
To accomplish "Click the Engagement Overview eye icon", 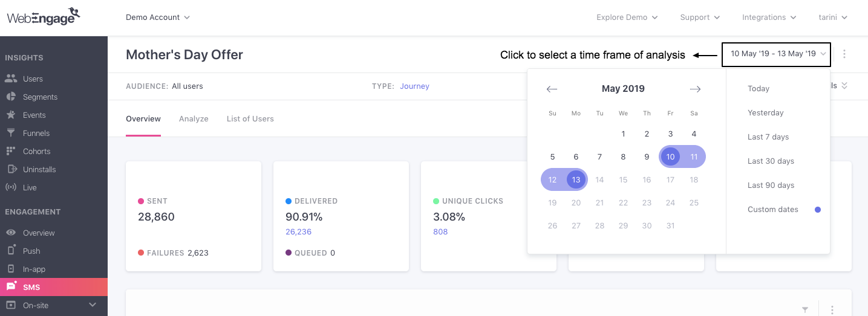I will pos(11,233).
